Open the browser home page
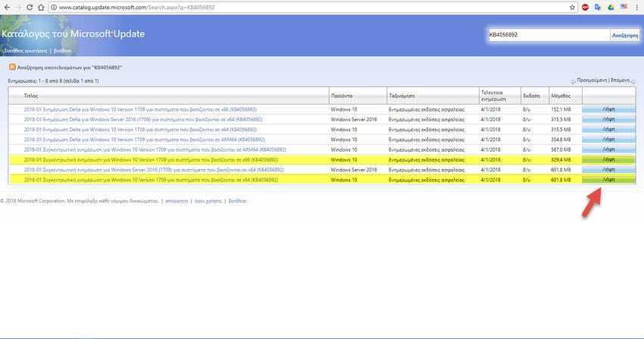The height and width of the screenshot is (339, 644). click(41, 8)
